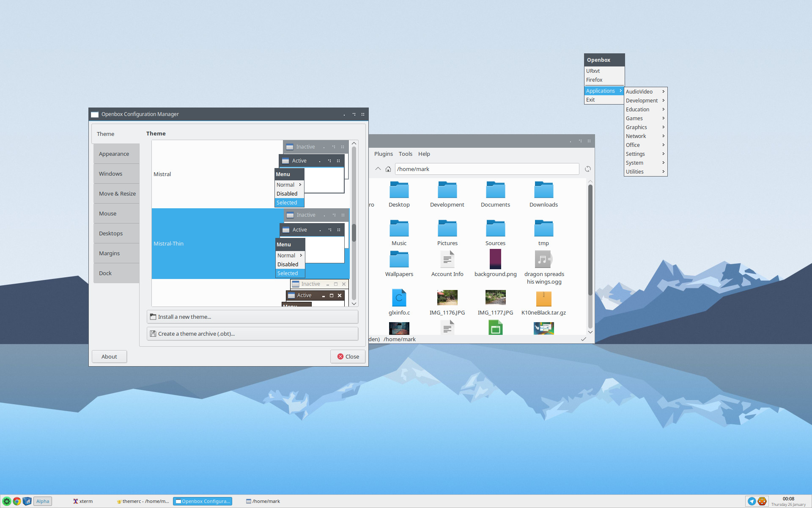Open the Applications entry in Openbox menu
This screenshot has height=508, width=812.
click(604, 91)
